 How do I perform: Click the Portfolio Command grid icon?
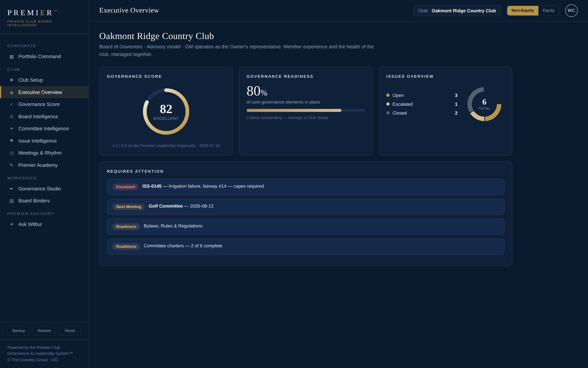(x=12, y=57)
